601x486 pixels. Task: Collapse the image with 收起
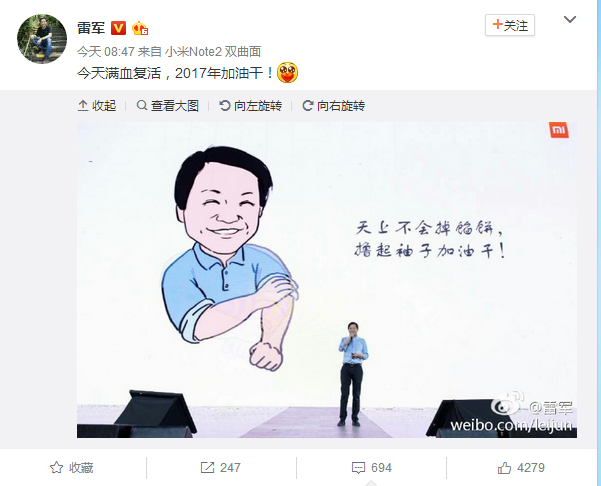(97, 106)
